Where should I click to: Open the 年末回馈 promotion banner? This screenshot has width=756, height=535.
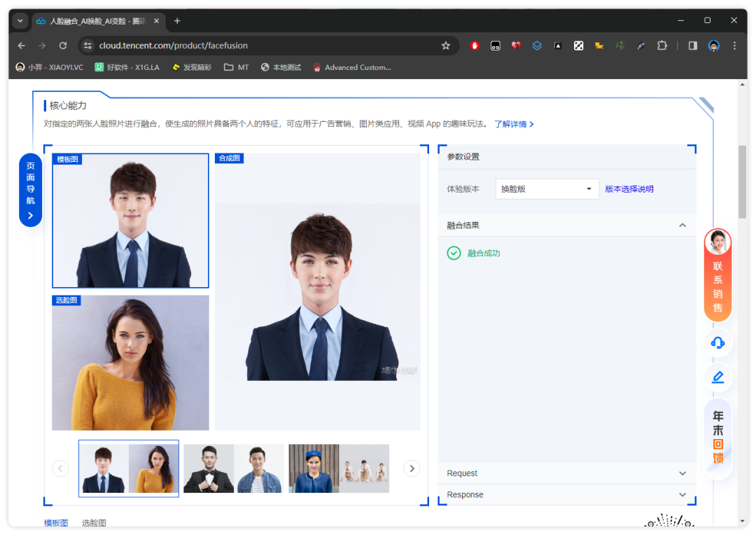pyautogui.click(x=718, y=437)
